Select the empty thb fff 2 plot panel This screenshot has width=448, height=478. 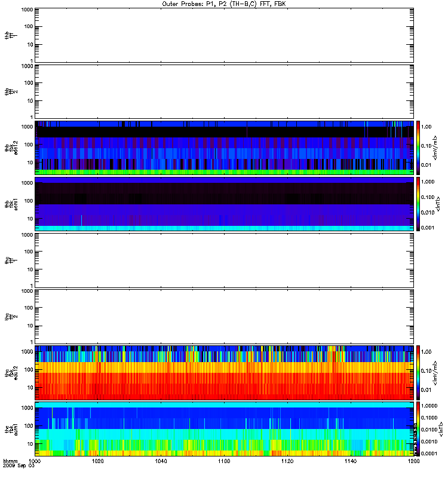tap(225, 91)
